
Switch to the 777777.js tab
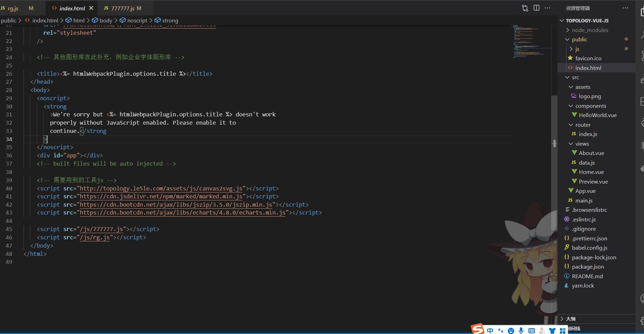tap(122, 8)
